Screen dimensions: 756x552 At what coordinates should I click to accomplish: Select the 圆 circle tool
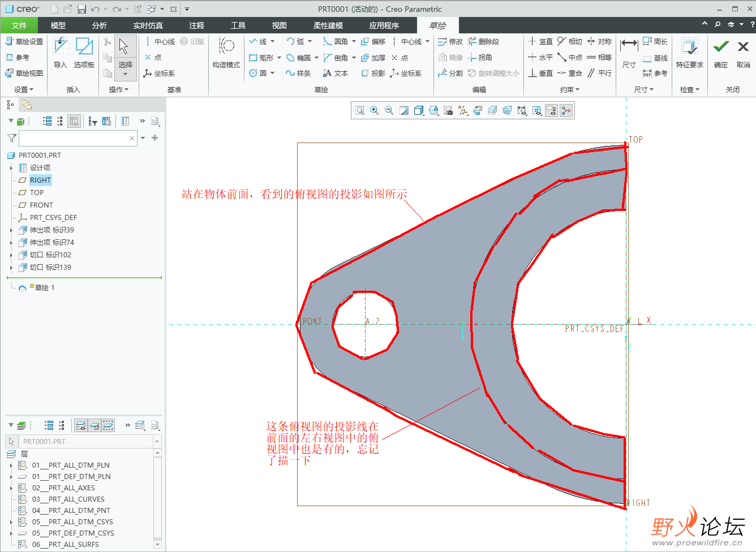258,73
